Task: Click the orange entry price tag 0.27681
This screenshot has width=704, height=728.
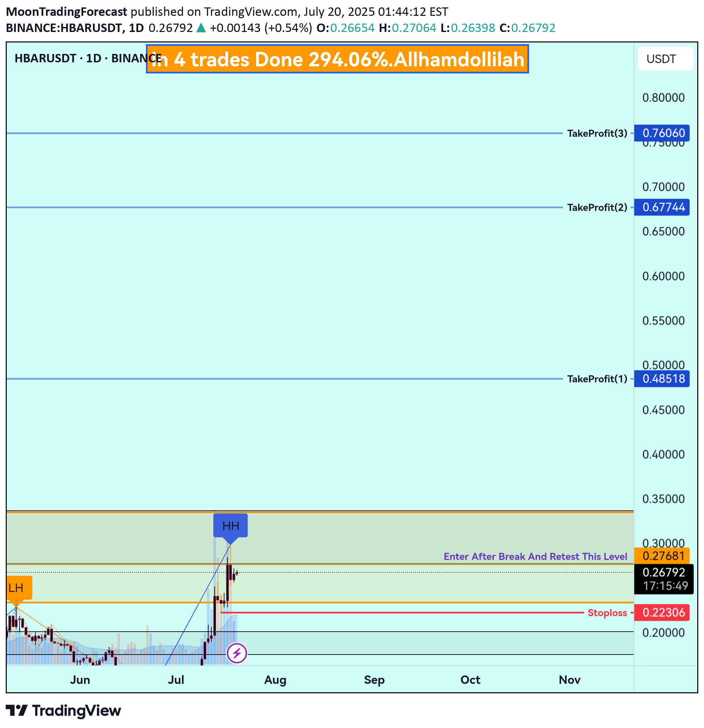Action: 662,556
